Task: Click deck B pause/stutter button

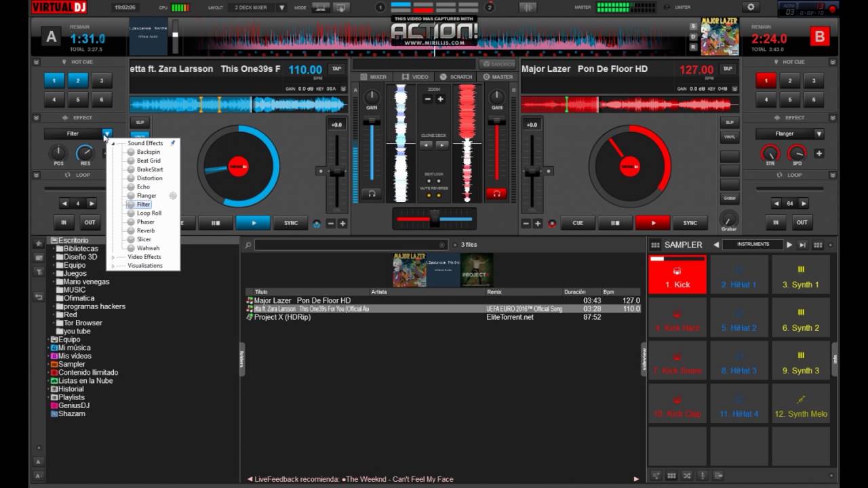Action: pos(615,223)
